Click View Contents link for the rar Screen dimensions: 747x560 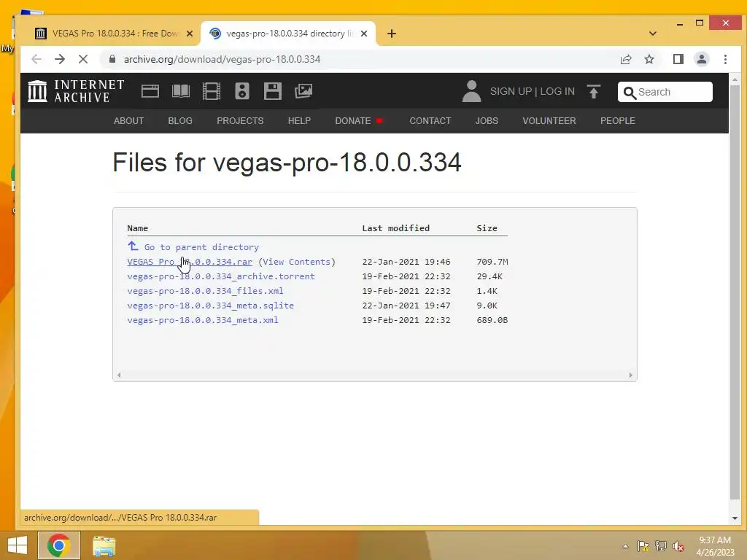point(297,262)
